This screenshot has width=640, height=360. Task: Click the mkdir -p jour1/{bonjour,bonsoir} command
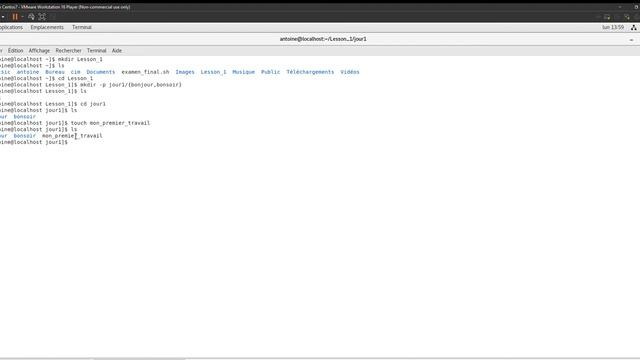pos(131,85)
